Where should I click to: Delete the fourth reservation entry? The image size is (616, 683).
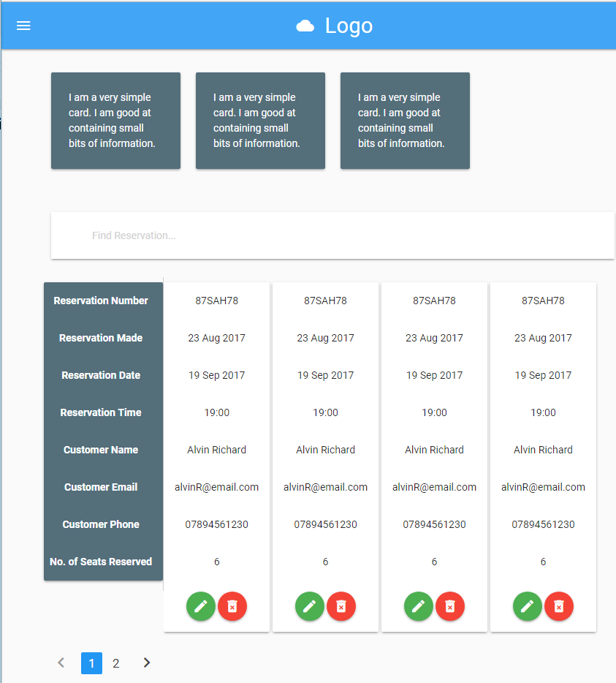click(x=559, y=606)
